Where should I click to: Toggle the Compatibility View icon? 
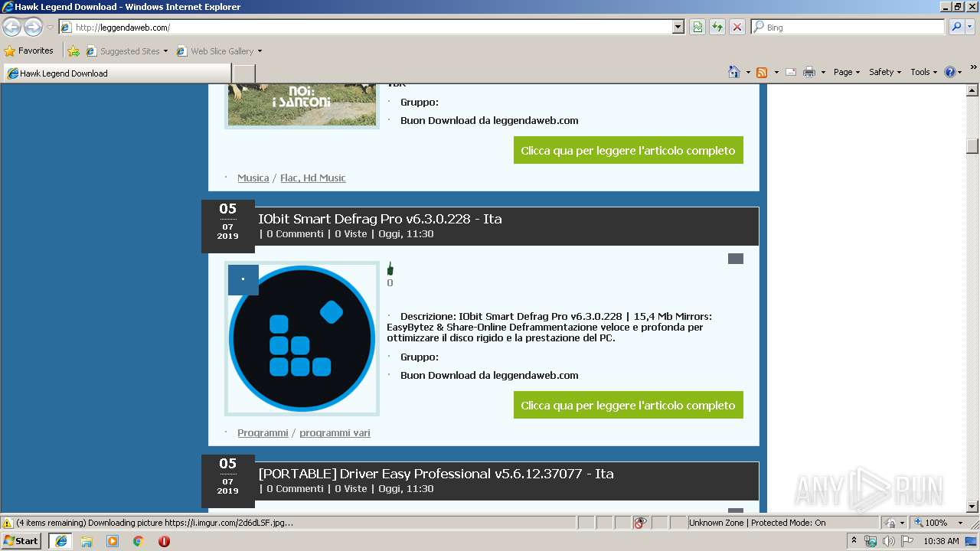697,28
